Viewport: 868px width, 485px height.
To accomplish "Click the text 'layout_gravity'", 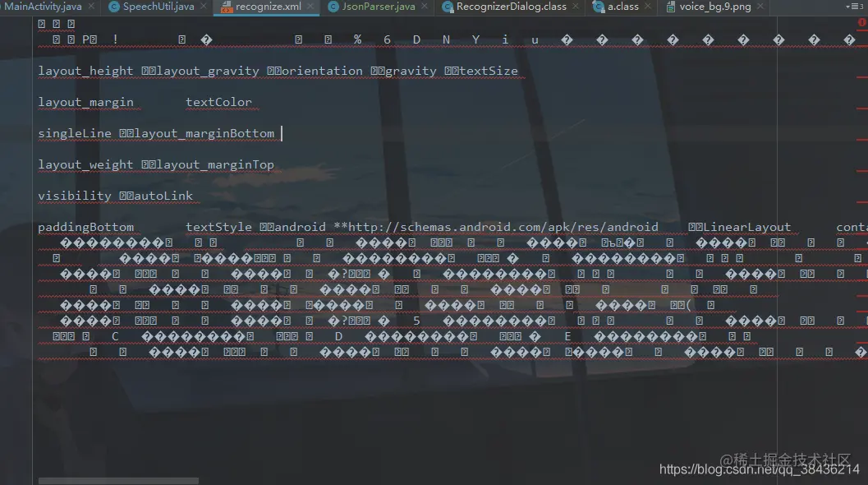I will 208,71.
